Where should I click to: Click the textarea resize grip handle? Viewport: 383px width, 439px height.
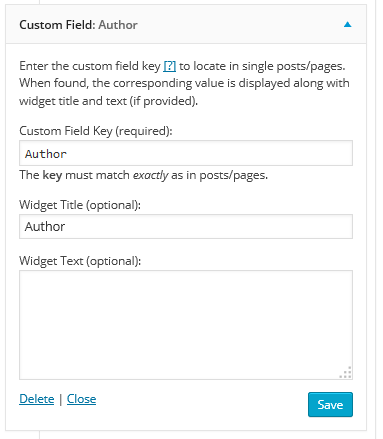point(346,373)
